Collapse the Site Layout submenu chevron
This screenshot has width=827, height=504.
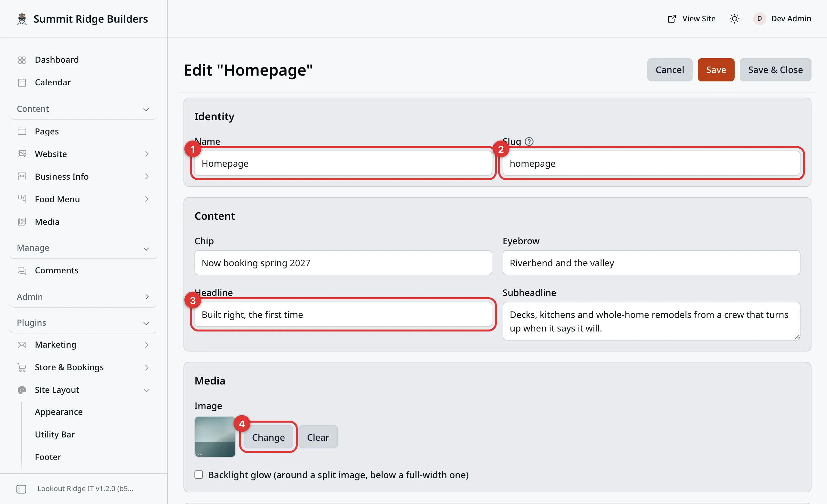[x=147, y=390]
